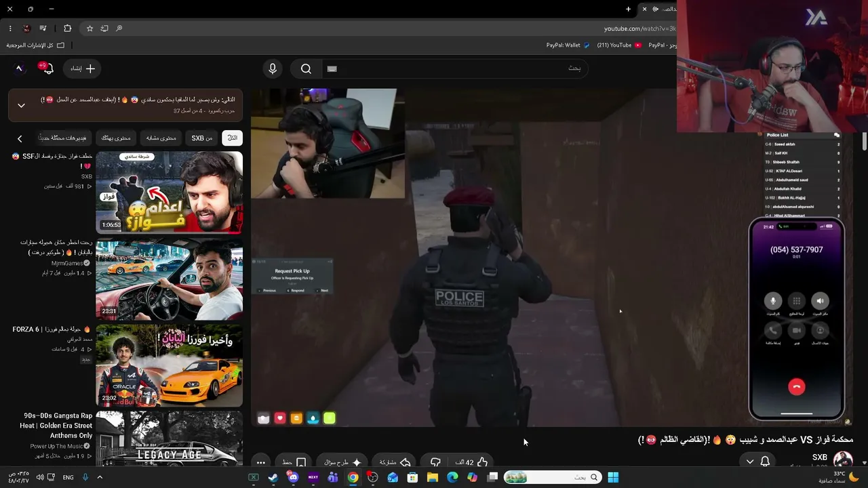The width and height of the screenshot is (868, 488).
Task: Click the zoom magnifier icon in address bar
Action: click(119, 28)
